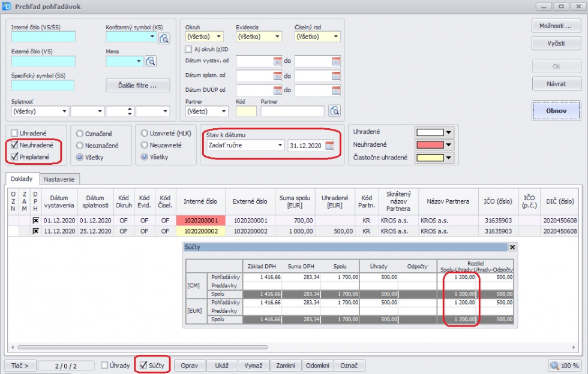This screenshot has width=588, height=374.
Task: Open calendar for Dátum DUÚP od field
Action: tap(277, 91)
